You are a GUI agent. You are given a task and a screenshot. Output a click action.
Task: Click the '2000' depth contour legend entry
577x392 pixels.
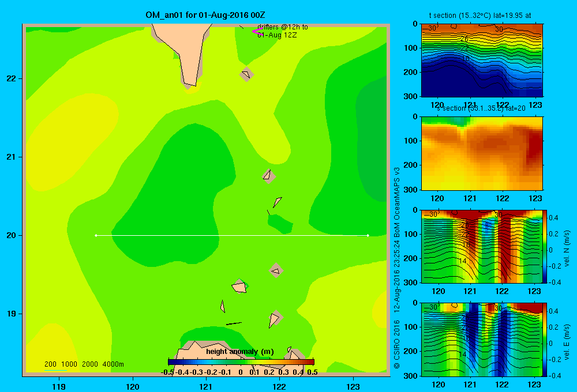(90, 364)
